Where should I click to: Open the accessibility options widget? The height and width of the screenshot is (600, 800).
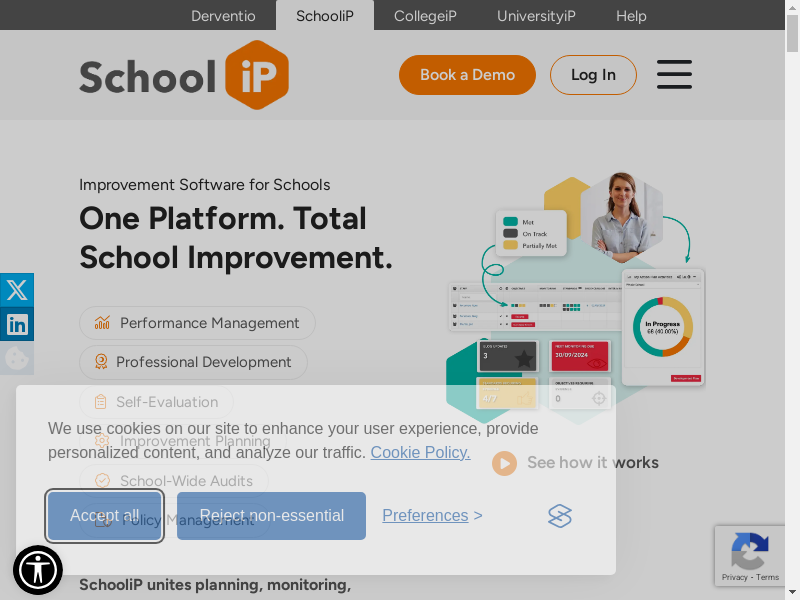[38, 570]
